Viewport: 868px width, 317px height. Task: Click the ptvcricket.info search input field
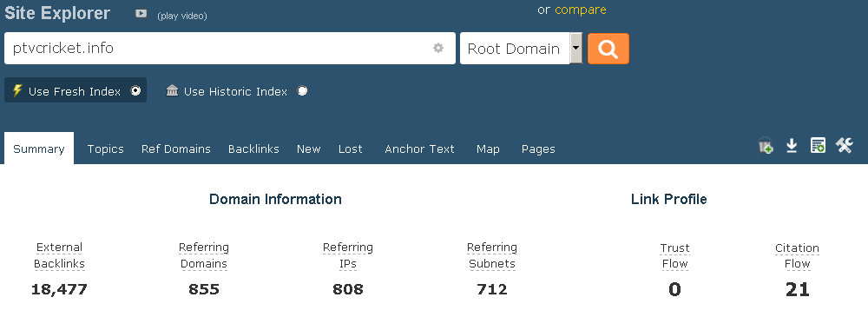point(230,49)
